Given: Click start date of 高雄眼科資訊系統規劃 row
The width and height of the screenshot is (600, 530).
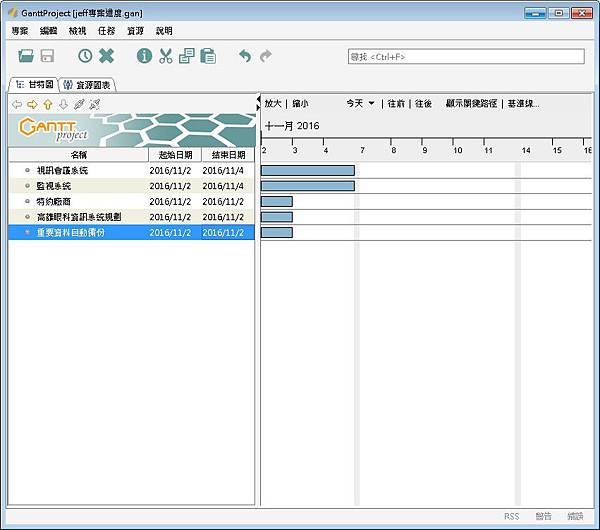Looking at the screenshot, I should pyautogui.click(x=170, y=217).
